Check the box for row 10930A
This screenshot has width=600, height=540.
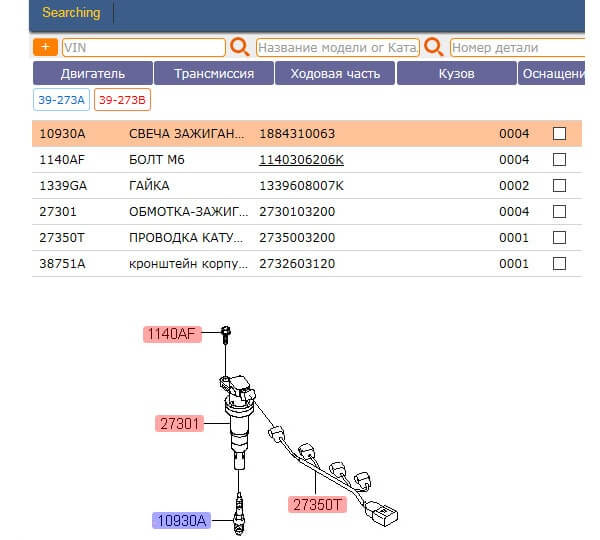(559, 133)
